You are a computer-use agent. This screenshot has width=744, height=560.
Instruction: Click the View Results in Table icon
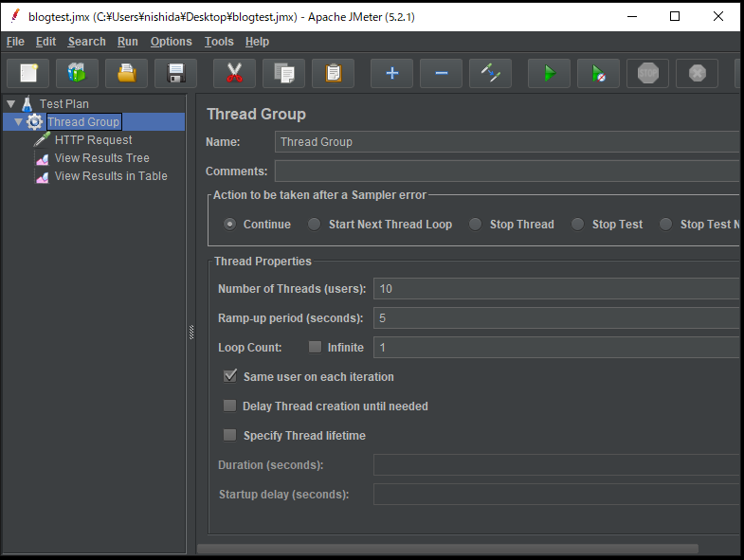[x=43, y=176]
